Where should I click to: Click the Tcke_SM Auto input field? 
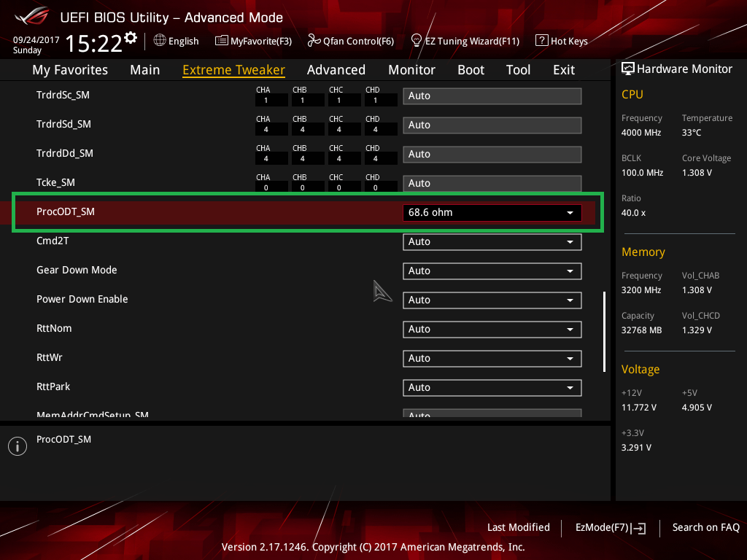(492, 183)
